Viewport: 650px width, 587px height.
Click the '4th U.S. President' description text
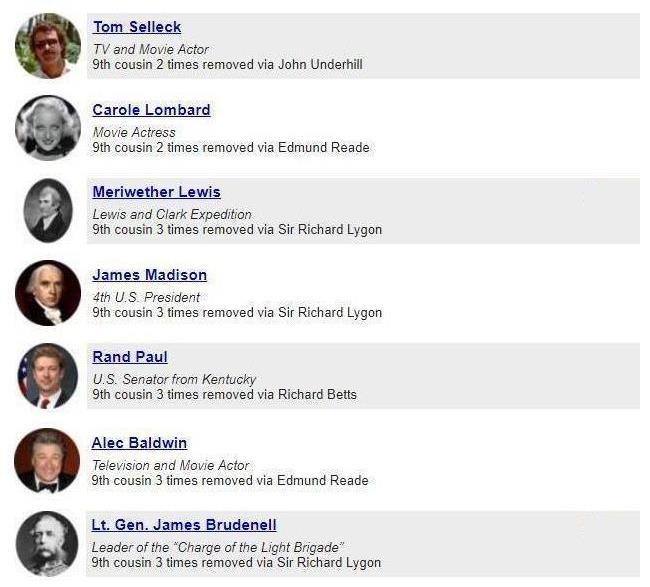[x=146, y=297]
